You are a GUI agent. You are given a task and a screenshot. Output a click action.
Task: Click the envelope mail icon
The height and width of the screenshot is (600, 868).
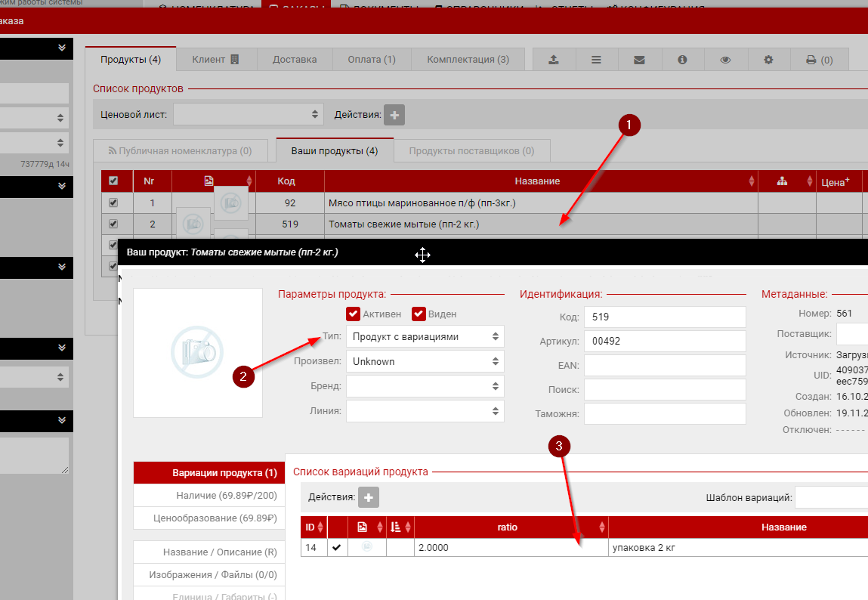639,60
